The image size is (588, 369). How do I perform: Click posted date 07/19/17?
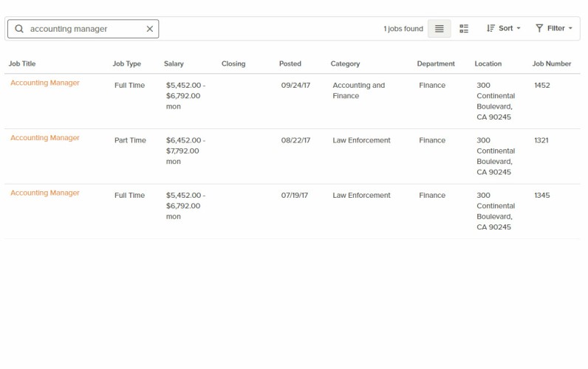[295, 196]
